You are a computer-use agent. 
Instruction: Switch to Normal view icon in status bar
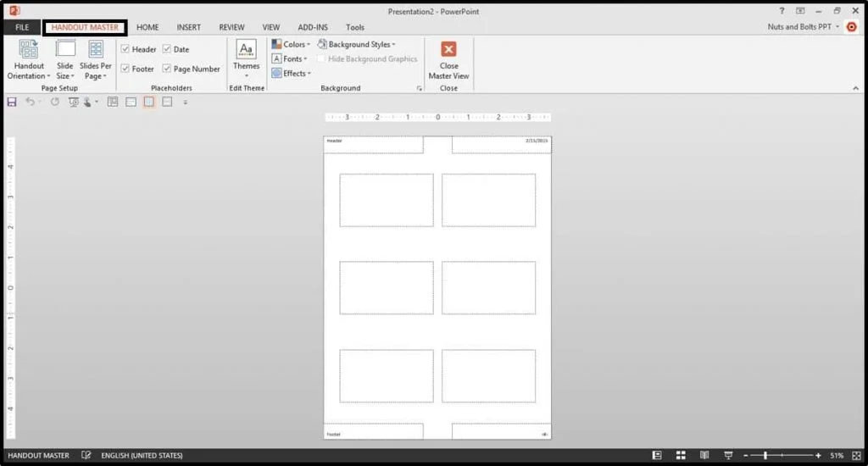[657, 455]
